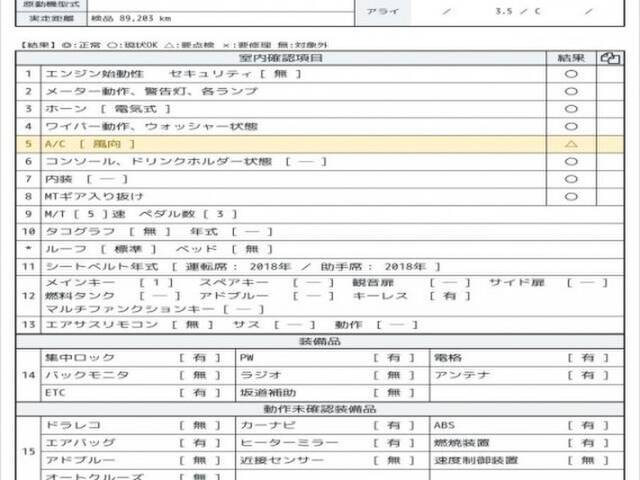
Task: Select row 1 エンジン始動性 text
Action: click(94, 74)
